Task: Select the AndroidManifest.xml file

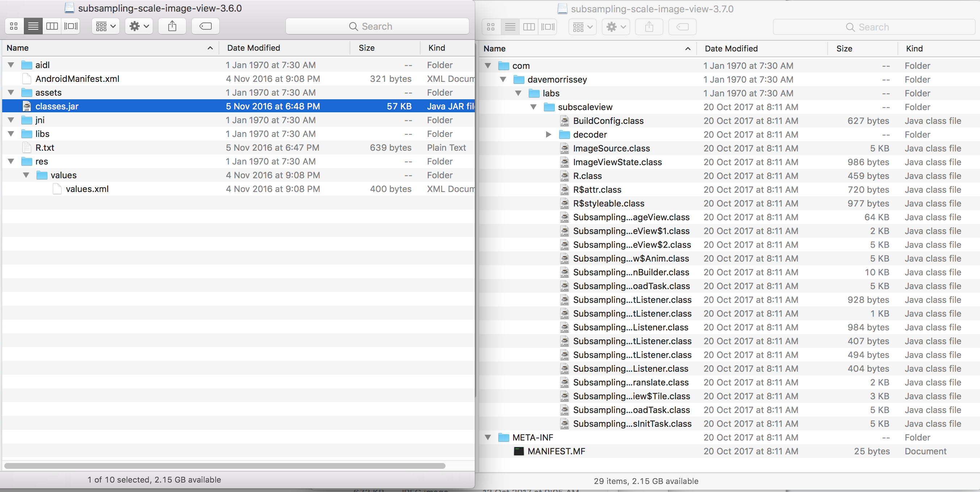Action: (x=77, y=79)
